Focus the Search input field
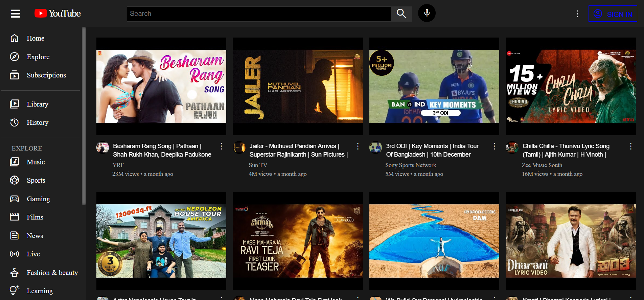Image resolution: width=644 pixels, height=300 pixels. [259, 14]
